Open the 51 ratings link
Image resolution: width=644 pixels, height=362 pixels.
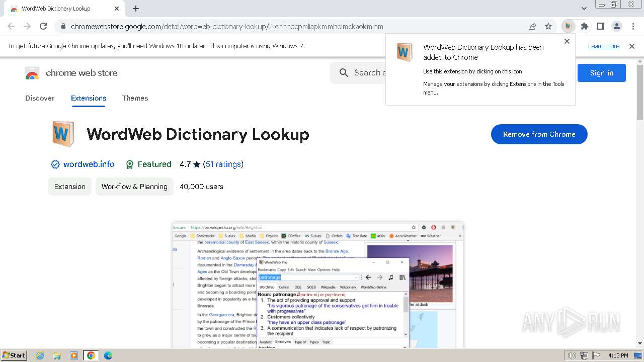[x=223, y=164]
